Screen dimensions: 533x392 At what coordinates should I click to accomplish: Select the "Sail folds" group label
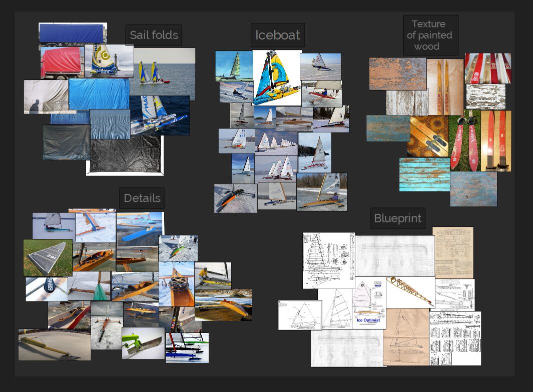tap(154, 35)
